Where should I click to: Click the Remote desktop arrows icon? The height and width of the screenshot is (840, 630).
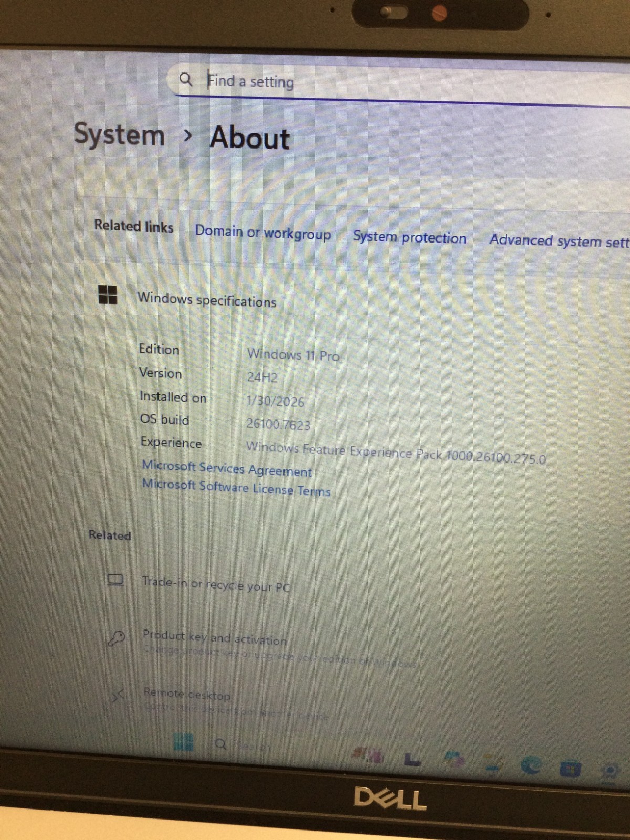tap(118, 697)
